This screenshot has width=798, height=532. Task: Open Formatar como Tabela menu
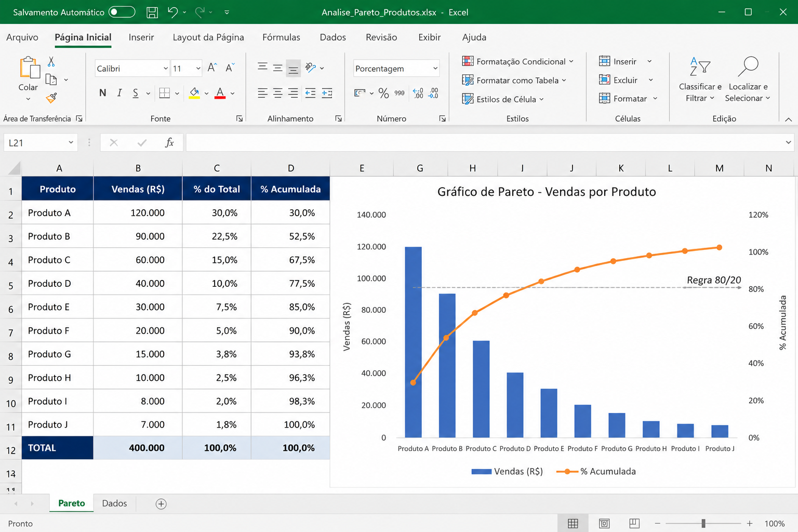pyautogui.click(x=514, y=81)
